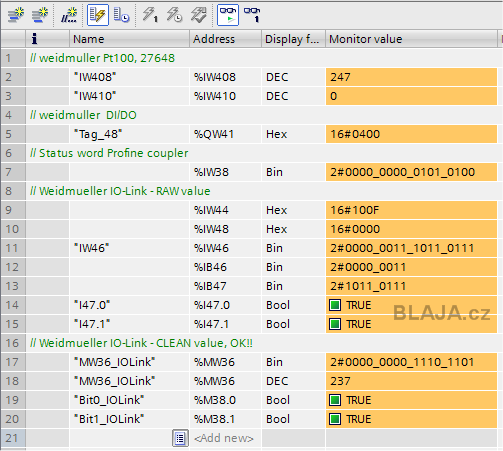
Task: Toggle the Monitor all glasses icon
Action: coord(228,15)
